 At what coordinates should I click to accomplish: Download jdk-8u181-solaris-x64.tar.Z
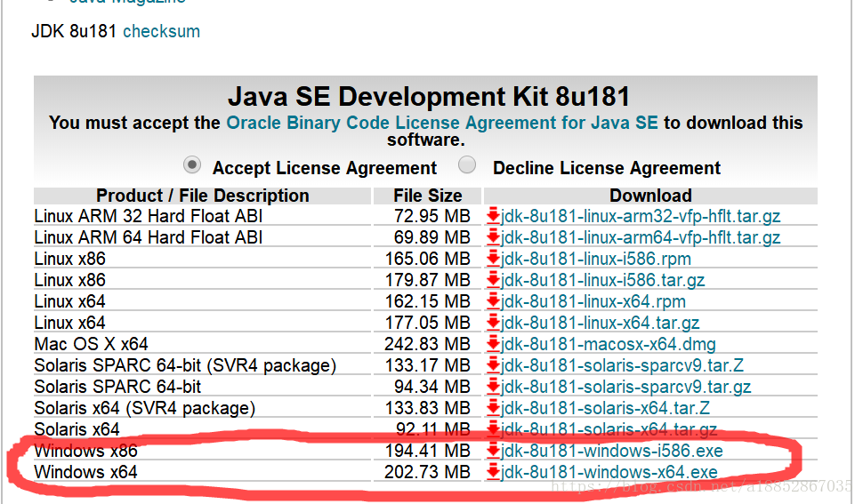605,408
